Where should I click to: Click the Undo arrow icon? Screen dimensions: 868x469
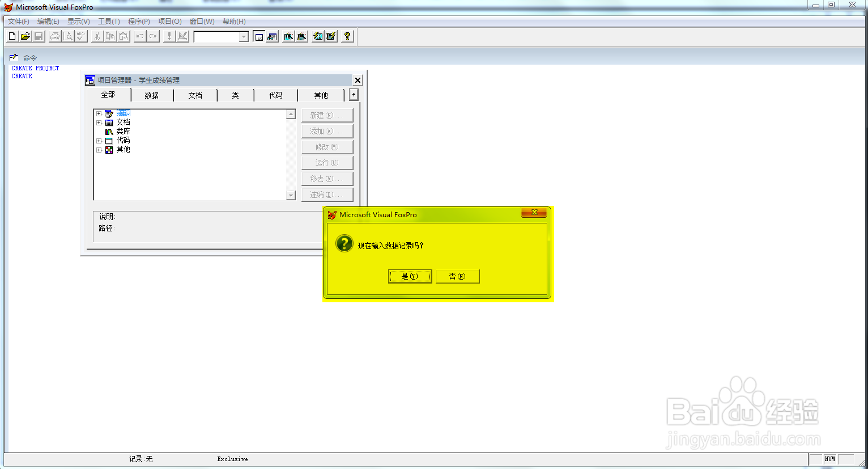[x=139, y=36]
